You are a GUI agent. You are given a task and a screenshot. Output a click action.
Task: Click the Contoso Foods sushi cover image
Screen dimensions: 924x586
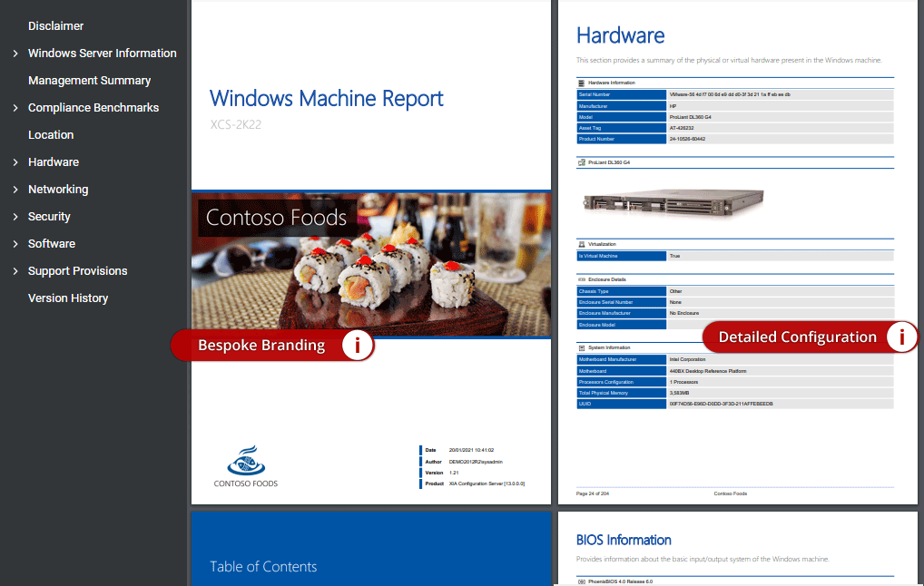pos(371,265)
